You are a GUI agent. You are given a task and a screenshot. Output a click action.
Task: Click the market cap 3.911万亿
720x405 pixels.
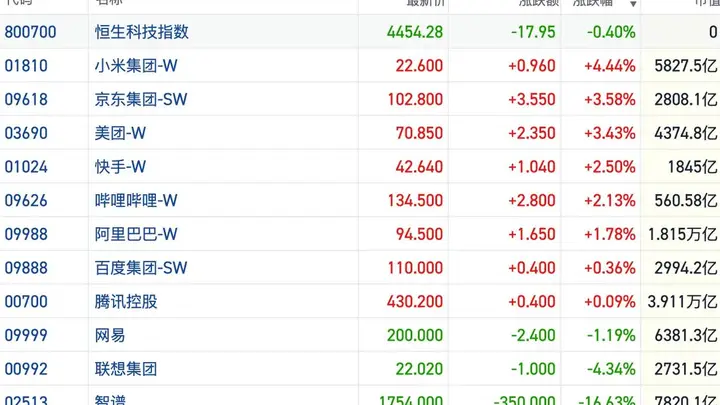point(682,302)
